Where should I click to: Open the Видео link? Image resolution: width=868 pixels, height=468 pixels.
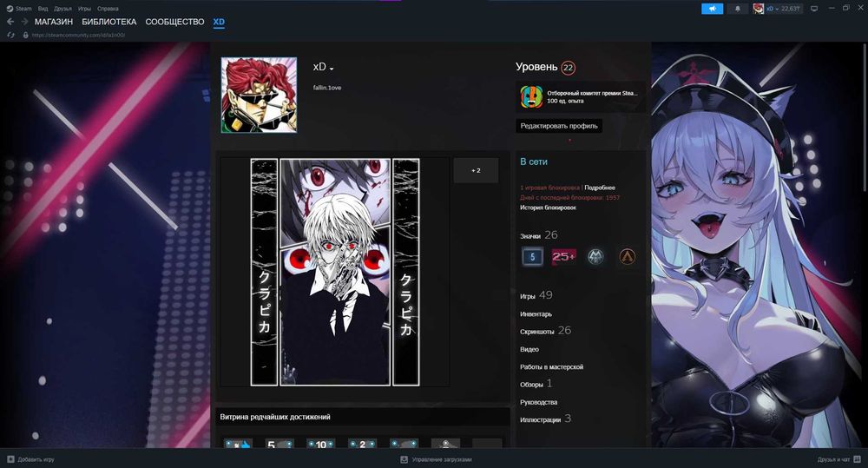(529, 349)
